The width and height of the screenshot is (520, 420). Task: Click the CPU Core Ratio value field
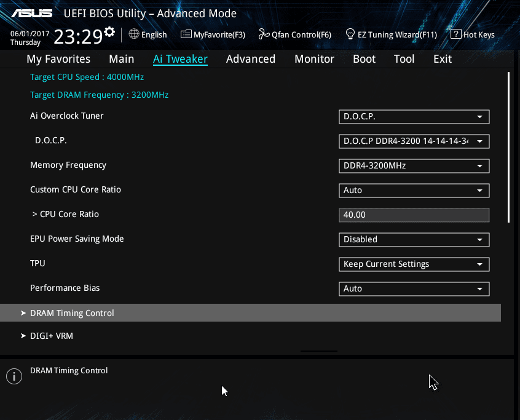click(x=414, y=215)
